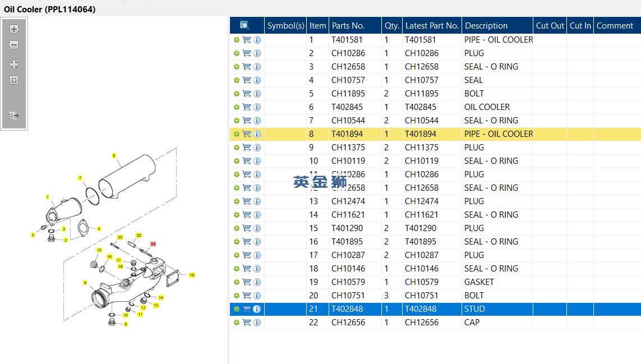
Task: Select highlighted callout 21 on the diagram
Action: point(153,244)
